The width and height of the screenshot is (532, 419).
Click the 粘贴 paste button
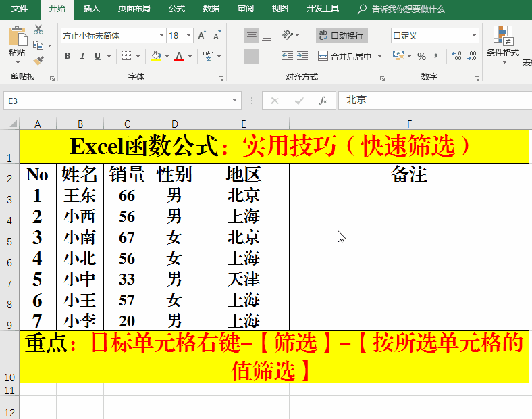click(x=17, y=42)
